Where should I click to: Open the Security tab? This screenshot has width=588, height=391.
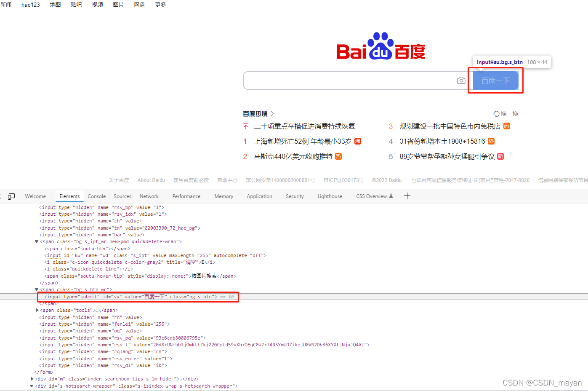click(295, 196)
